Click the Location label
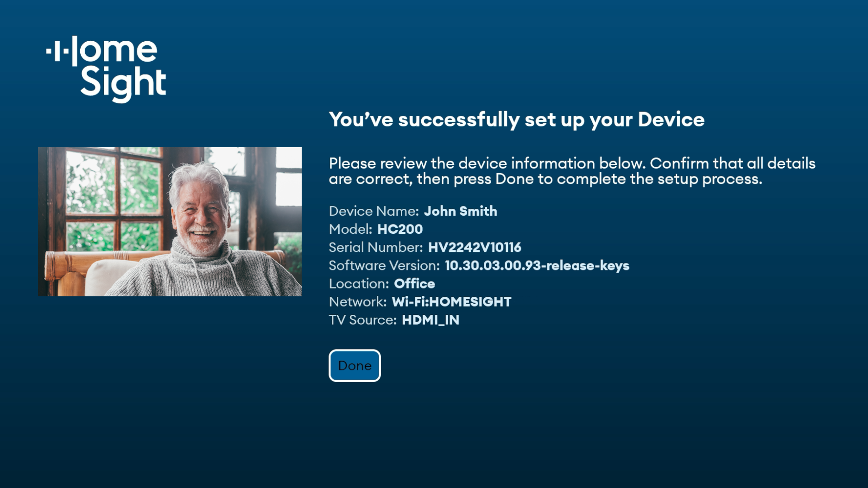The height and width of the screenshot is (488, 868). [x=359, y=283]
